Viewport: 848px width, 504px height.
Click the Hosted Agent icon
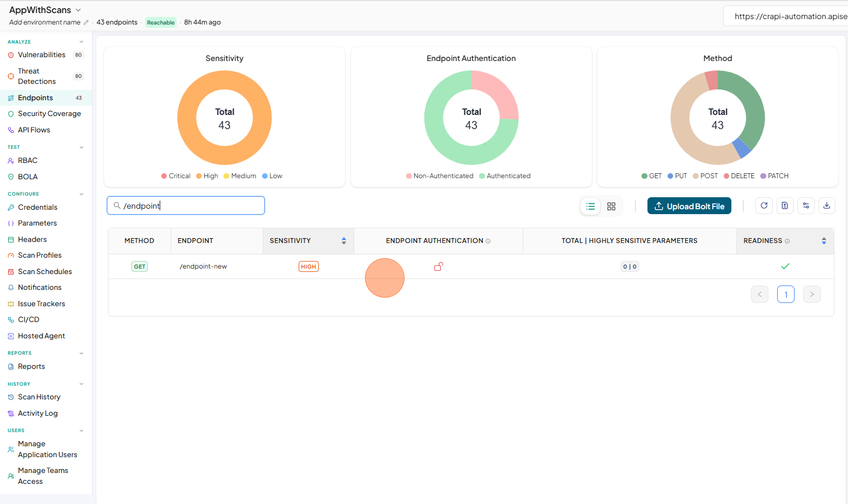point(11,336)
